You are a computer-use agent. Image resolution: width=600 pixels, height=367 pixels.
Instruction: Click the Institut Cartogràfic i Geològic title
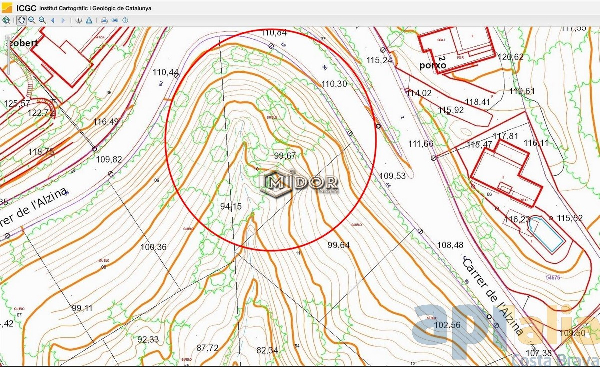[x=95, y=8]
